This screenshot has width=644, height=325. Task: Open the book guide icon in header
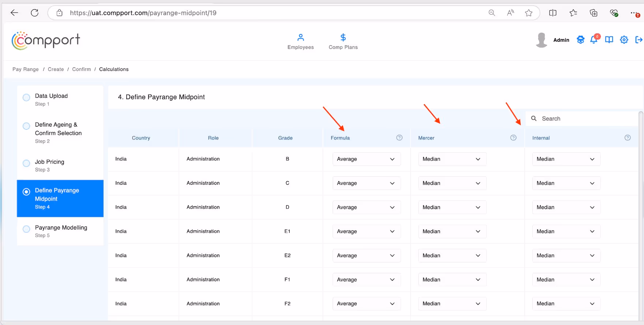pos(609,40)
